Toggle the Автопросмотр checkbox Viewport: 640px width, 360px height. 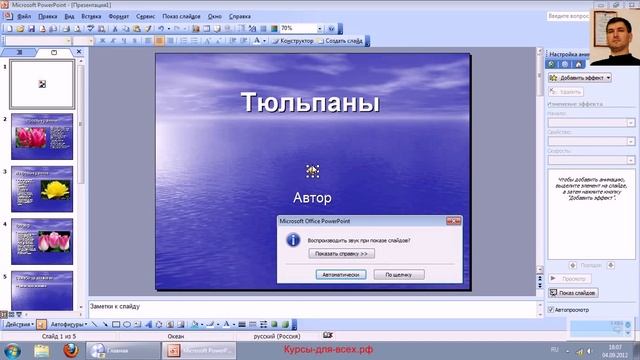pyautogui.click(x=551, y=310)
